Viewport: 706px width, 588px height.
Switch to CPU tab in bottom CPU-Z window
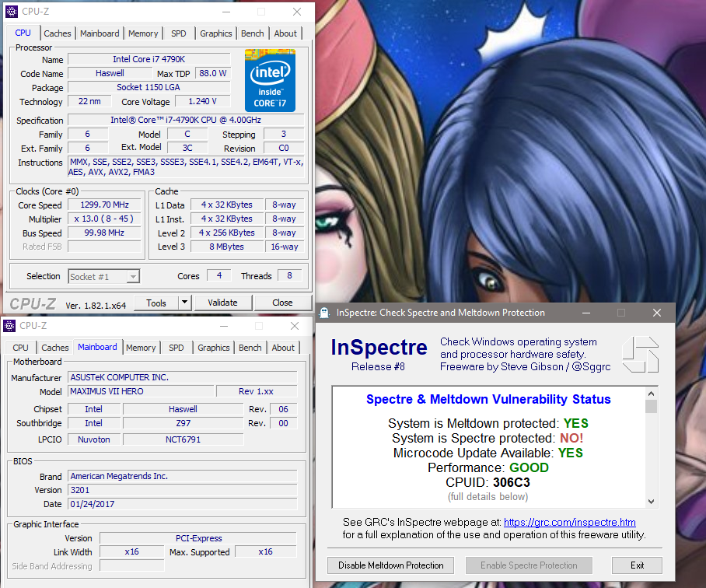pos(21,348)
